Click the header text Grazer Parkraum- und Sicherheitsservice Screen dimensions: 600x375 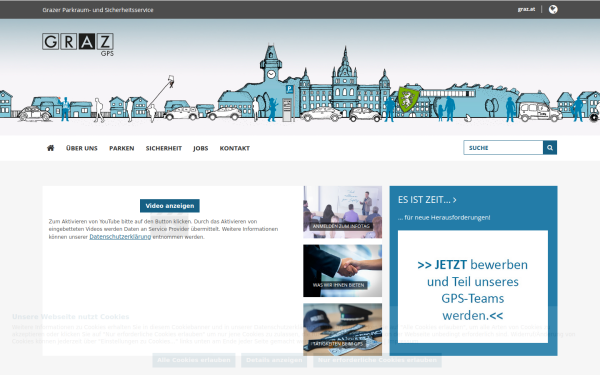click(98, 10)
